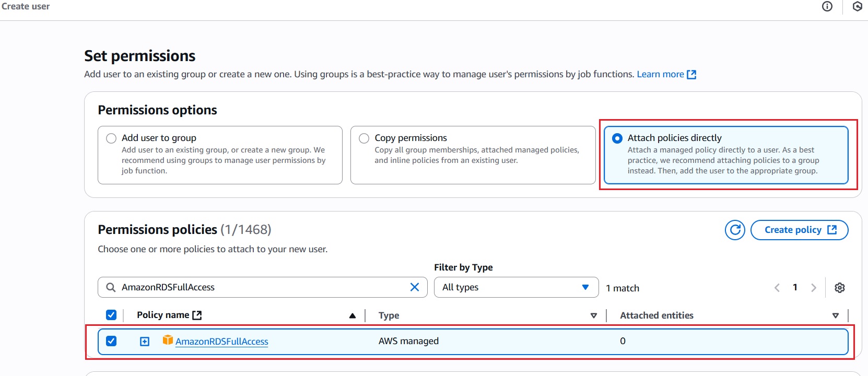Click the info circle icon in header
The height and width of the screenshot is (376, 868).
827,6
